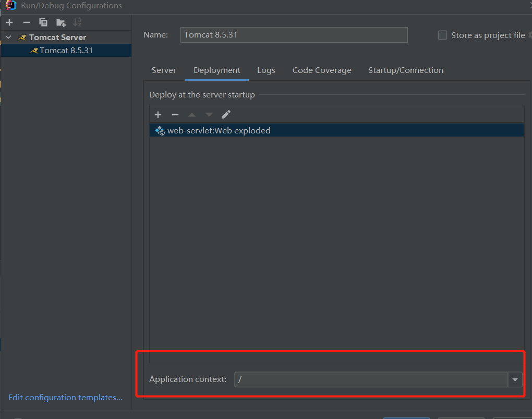Image resolution: width=532 pixels, height=419 pixels.
Task: Open Edit configuration templates link
Action: (65, 397)
